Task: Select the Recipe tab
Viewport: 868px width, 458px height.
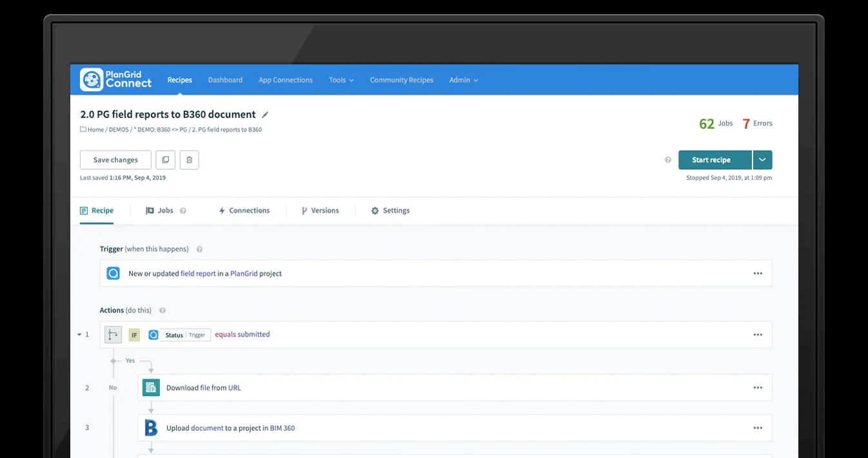Action: (97, 211)
